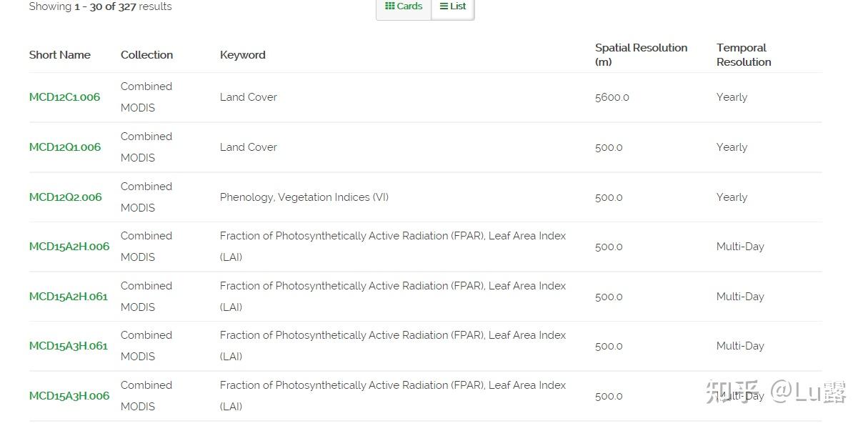Sort by Keyword column header
Viewport: 868px width, 426px height.
pyautogui.click(x=242, y=55)
